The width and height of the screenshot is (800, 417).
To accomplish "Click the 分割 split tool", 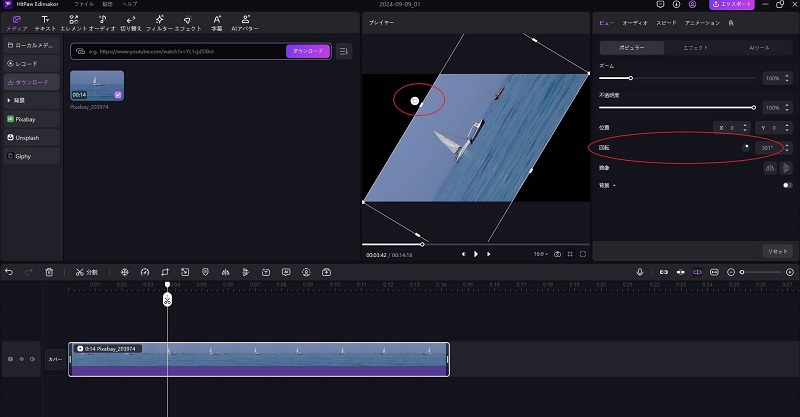I will coord(86,272).
